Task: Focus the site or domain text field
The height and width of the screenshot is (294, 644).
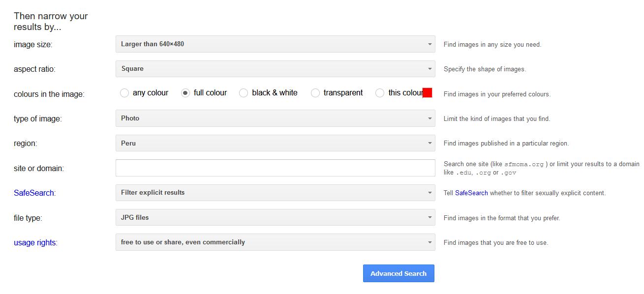Action: pos(275,168)
